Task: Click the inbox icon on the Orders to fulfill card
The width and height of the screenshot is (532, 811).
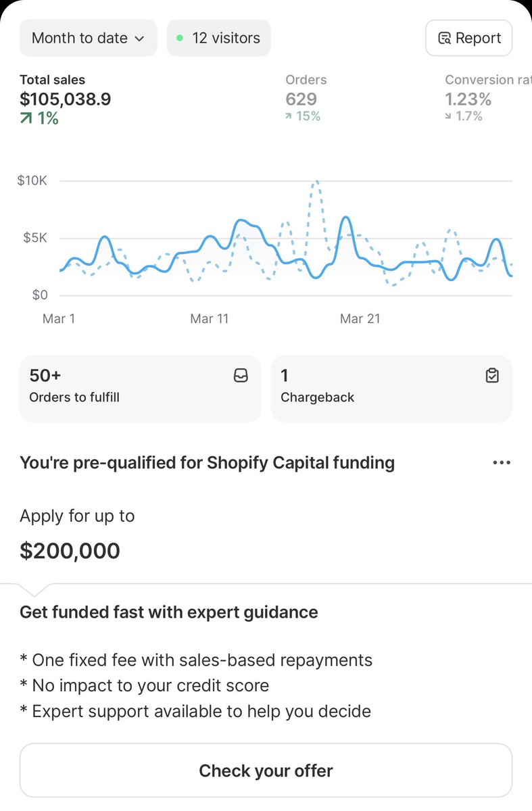Action: 241,376
